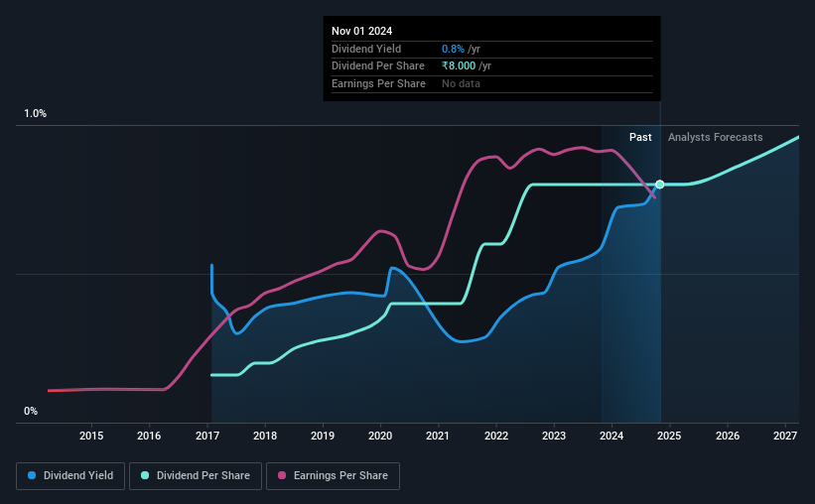Click the Past section label
The width and height of the screenshot is (815, 504).
click(x=640, y=137)
